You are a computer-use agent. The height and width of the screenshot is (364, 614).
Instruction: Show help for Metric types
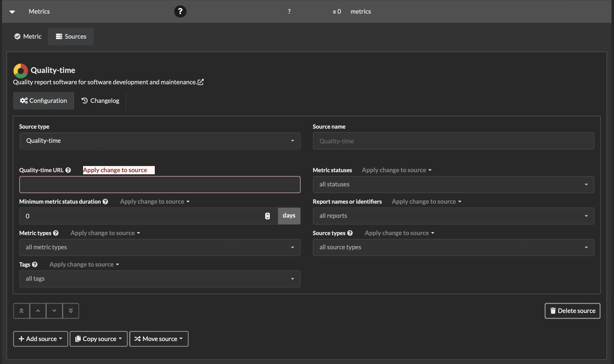tap(56, 233)
